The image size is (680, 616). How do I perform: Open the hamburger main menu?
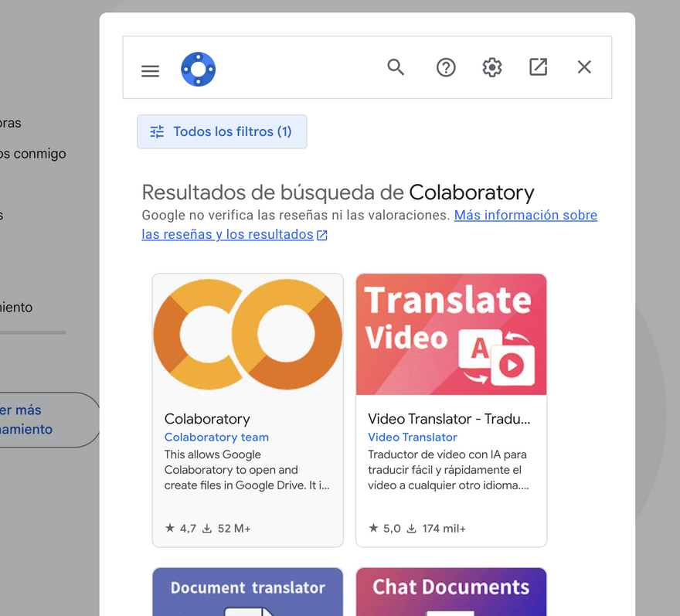[150, 70]
